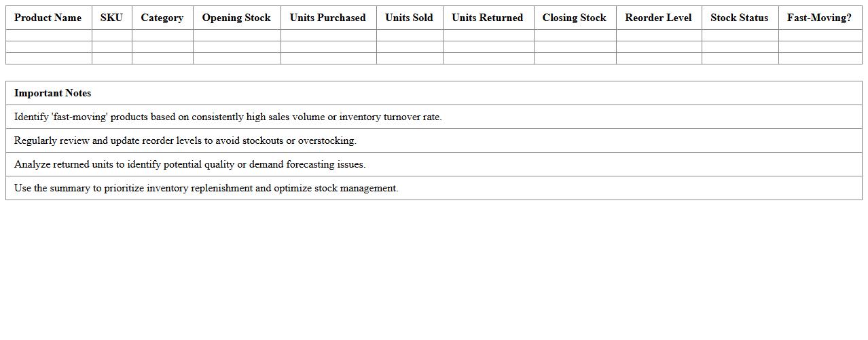Select first empty cell under Units Sold
The width and height of the screenshot is (868, 340).
pos(409,35)
